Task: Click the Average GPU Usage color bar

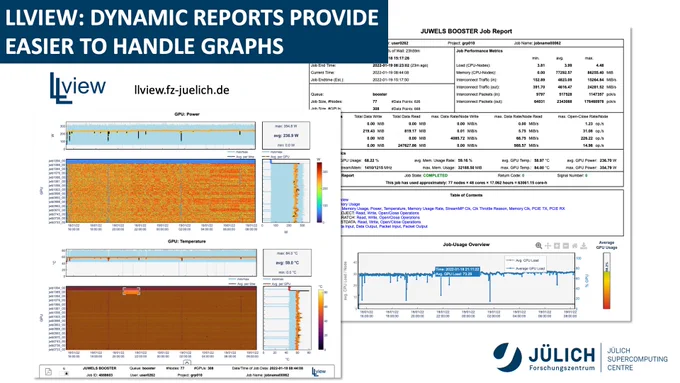Action: click(x=606, y=281)
